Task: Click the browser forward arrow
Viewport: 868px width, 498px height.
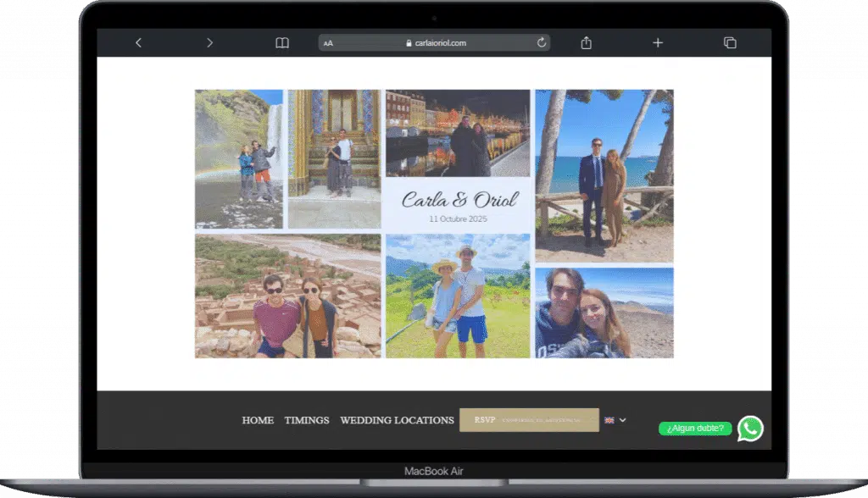Action: (209, 42)
